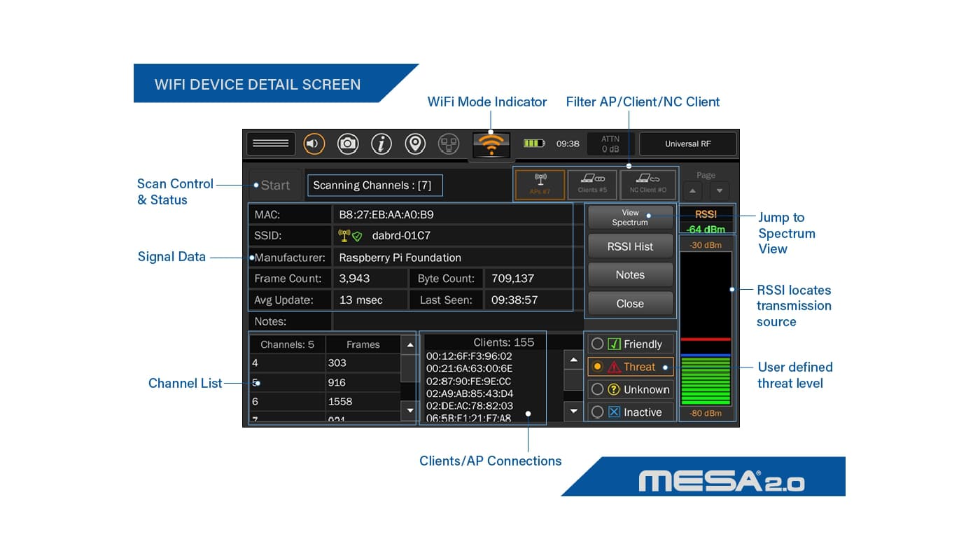Take a screenshot with camera icon
Screen dimensions: 980x560
(348, 143)
